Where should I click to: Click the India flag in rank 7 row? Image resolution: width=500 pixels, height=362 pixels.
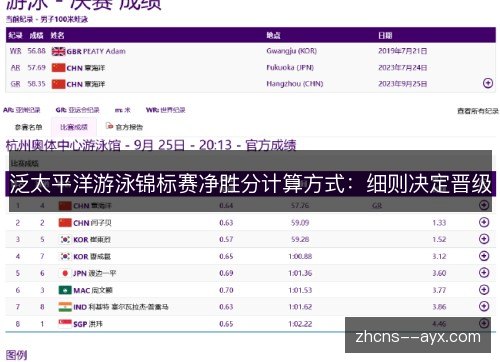pos(65,307)
